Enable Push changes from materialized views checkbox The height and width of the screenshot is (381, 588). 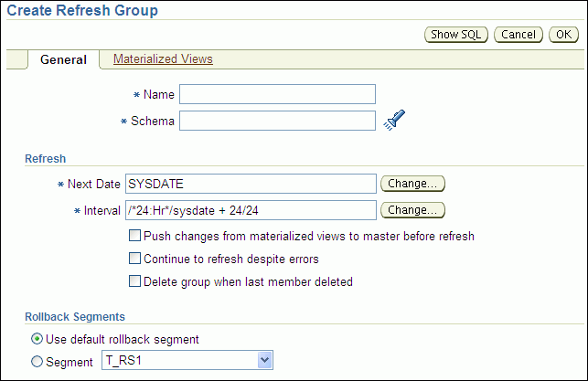[x=135, y=236]
